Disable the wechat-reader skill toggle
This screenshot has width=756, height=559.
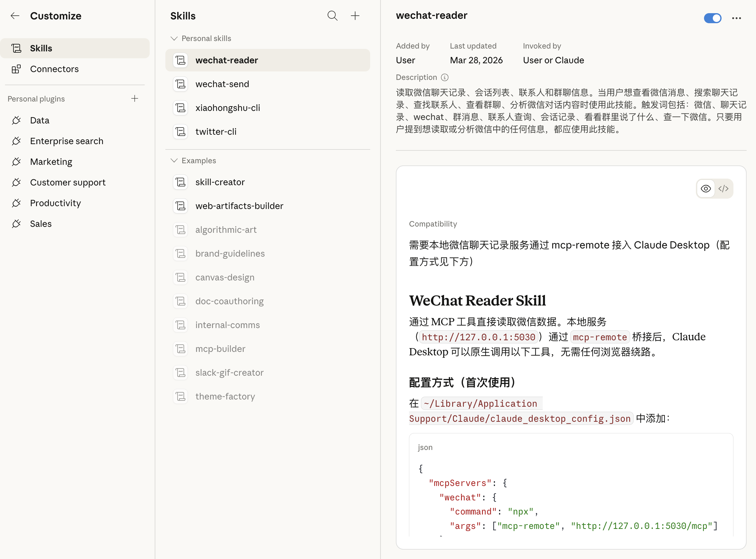(x=712, y=18)
